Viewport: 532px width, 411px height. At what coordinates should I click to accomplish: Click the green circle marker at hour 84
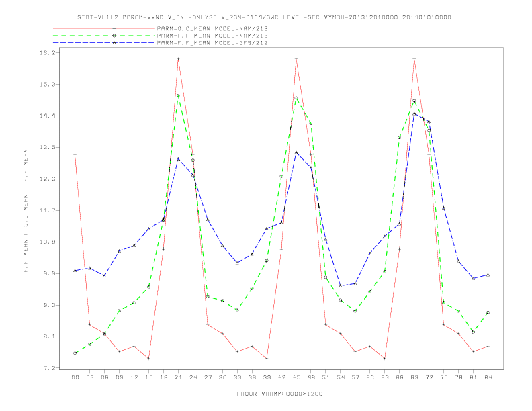(x=488, y=313)
